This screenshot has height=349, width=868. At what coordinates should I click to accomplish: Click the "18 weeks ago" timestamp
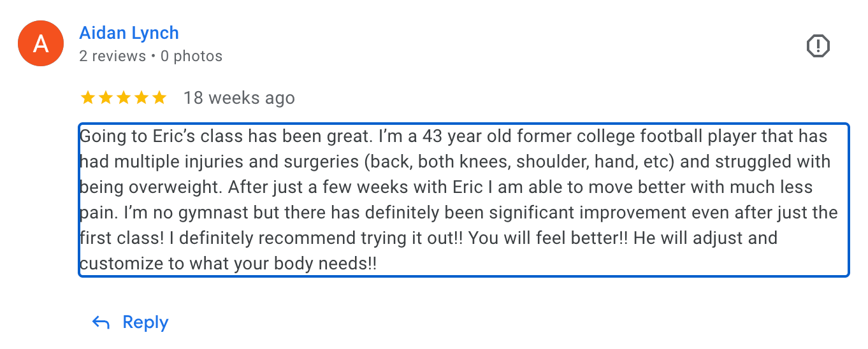point(239,98)
